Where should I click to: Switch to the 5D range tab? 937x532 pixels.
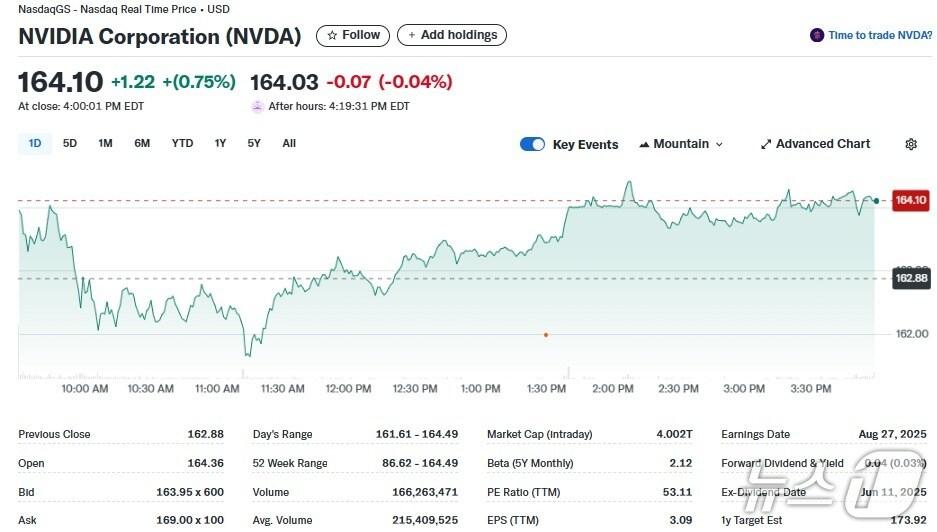pos(70,143)
